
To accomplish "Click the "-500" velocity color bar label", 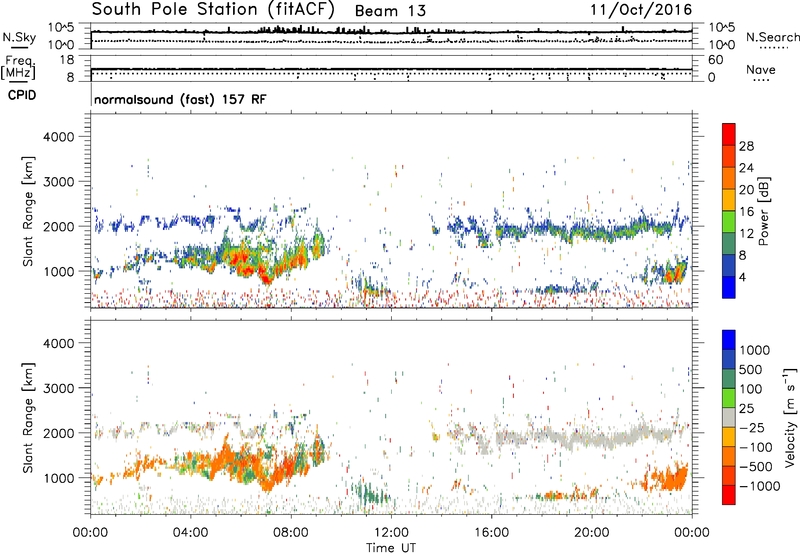I will pyautogui.click(x=756, y=467).
